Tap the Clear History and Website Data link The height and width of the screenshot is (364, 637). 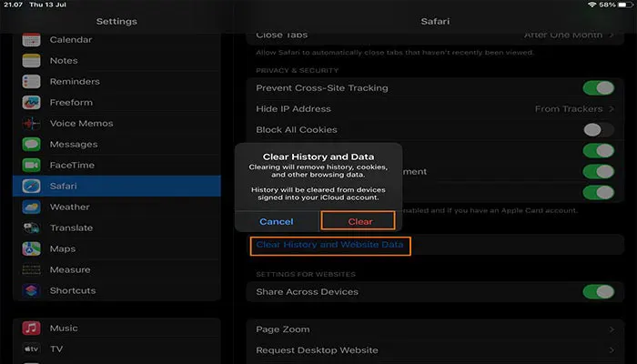[x=330, y=245]
